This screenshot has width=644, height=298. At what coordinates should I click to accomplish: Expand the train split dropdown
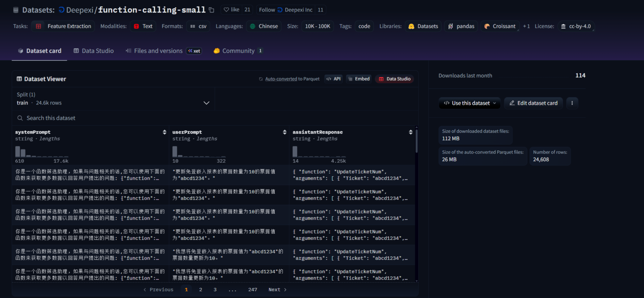[x=206, y=103]
